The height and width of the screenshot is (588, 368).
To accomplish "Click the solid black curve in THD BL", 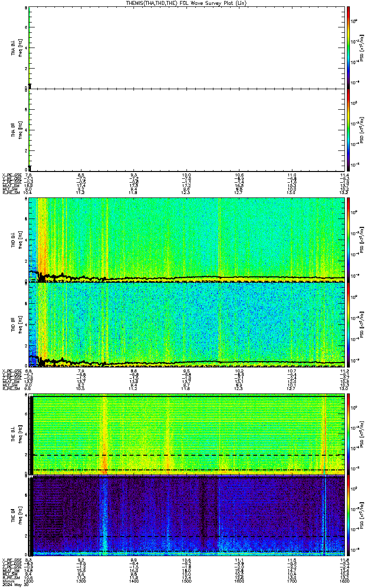I will tap(187, 278).
